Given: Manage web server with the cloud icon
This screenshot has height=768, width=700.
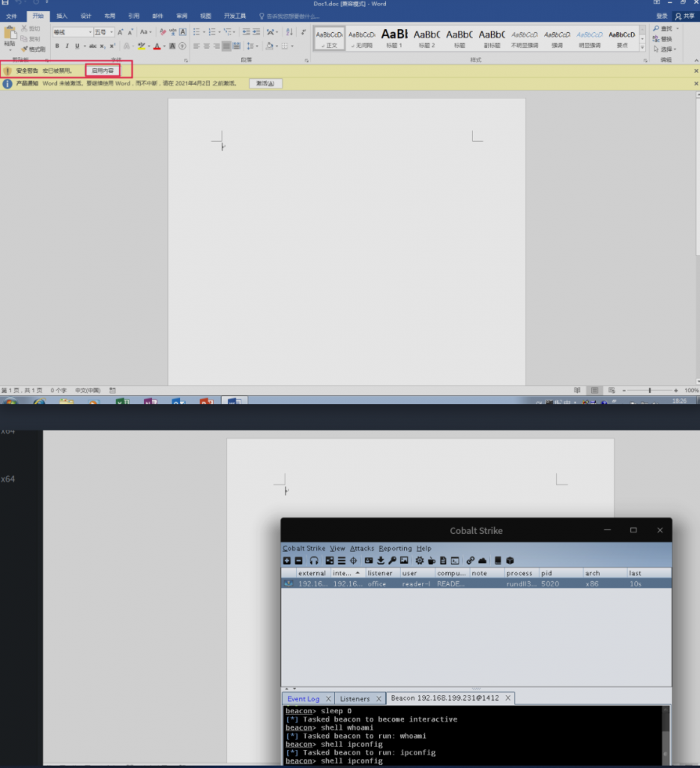Looking at the screenshot, I should click(482, 560).
